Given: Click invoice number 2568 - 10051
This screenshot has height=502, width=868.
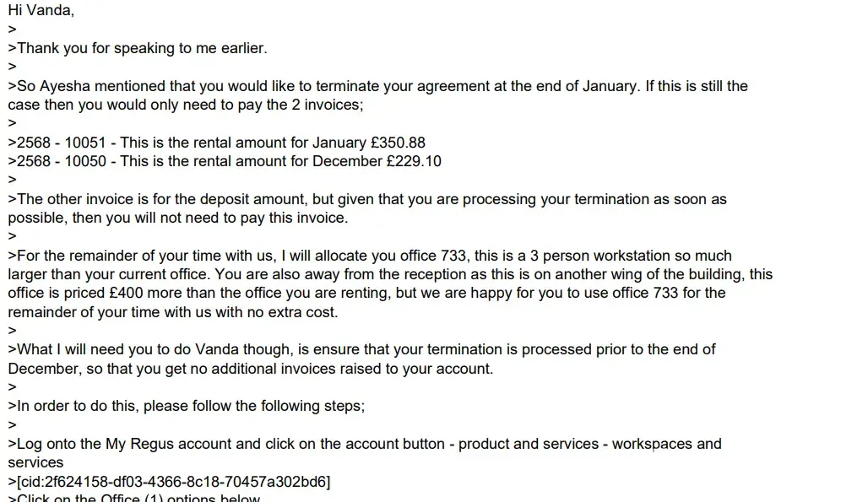Looking at the screenshot, I should (x=61, y=143).
